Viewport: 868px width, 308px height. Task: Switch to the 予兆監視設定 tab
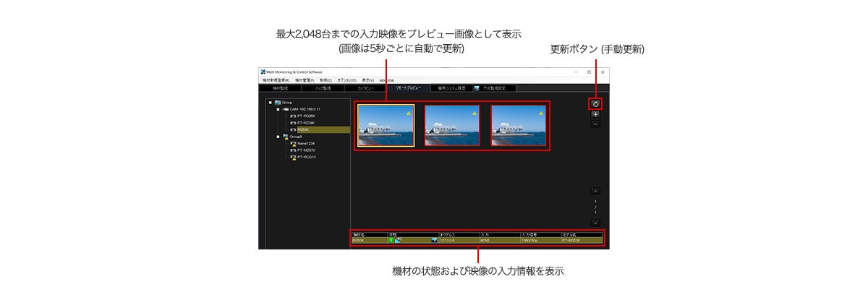coord(493,88)
